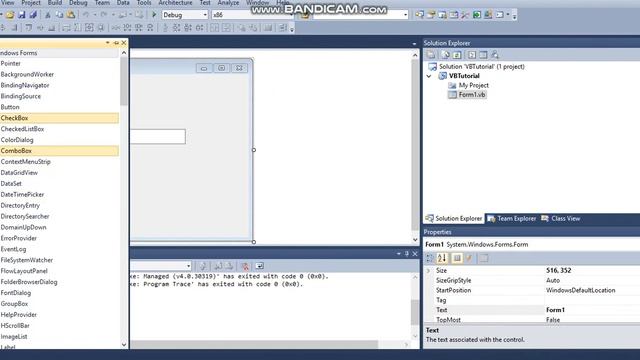Toggle Word Wrap icon in Output panel
640x360 pixels.
pos(259,266)
